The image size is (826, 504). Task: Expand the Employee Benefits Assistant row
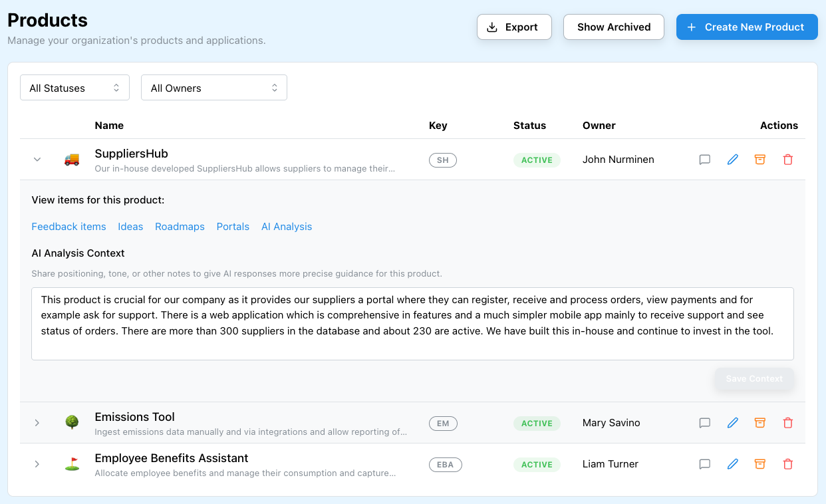pos(37,464)
